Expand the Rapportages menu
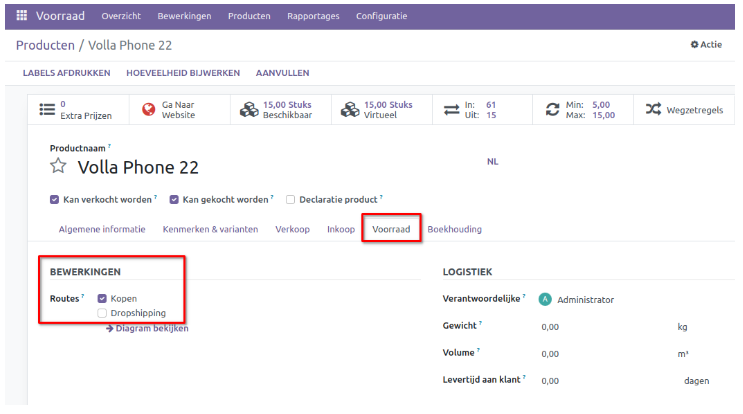This screenshot has width=743, height=414. click(313, 16)
